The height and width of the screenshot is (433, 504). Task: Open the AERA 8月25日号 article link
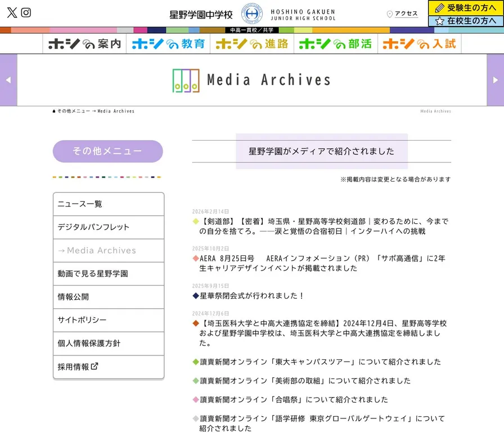pos(321,263)
